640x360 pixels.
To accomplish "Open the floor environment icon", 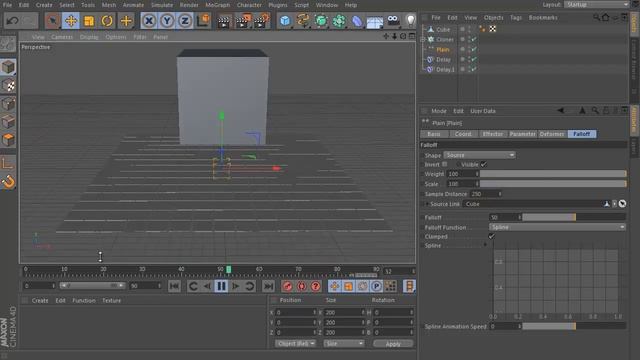I will (375, 21).
